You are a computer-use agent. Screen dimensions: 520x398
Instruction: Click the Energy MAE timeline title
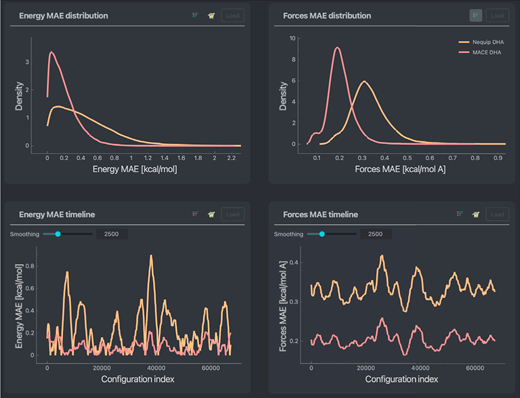pyautogui.click(x=57, y=214)
